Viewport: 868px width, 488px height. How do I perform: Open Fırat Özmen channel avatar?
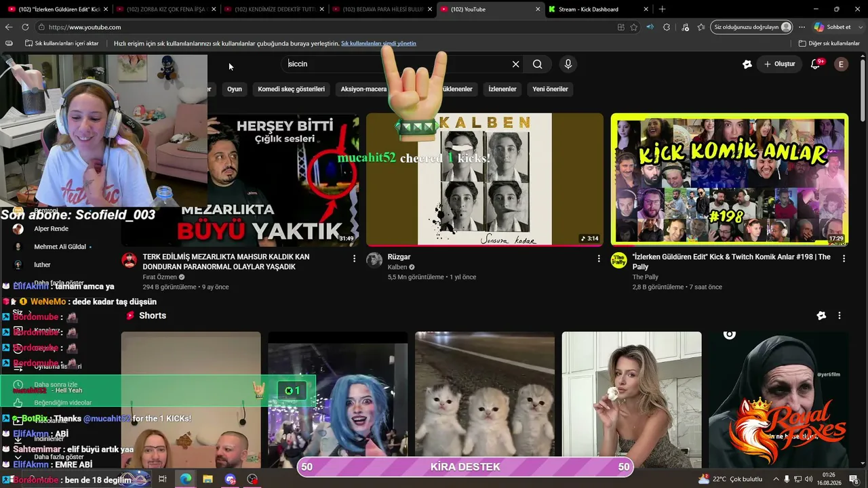(x=129, y=260)
